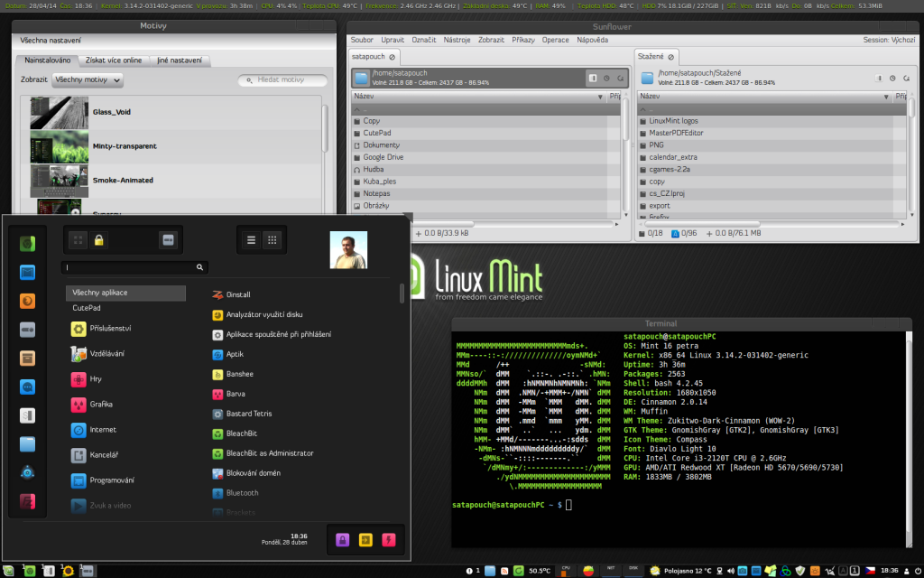This screenshot has height=578, width=924.
Task: Focus the menu search field
Action: pyautogui.click(x=134, y=267)
